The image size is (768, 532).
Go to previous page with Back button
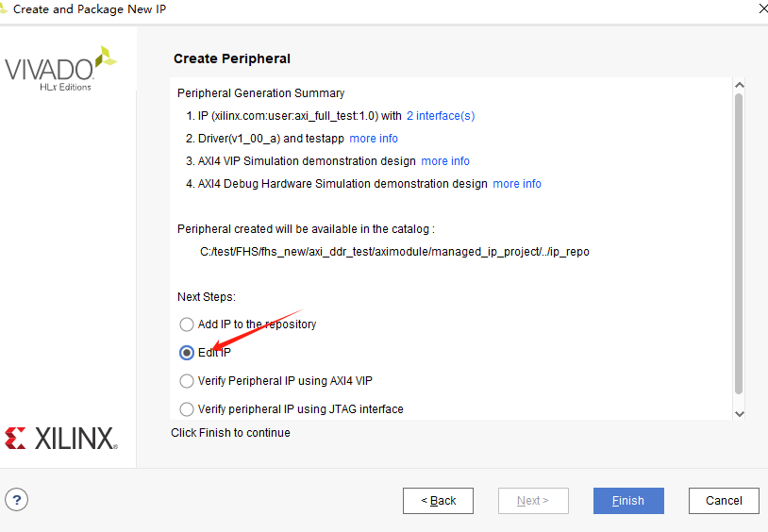[x=438, y=501]
